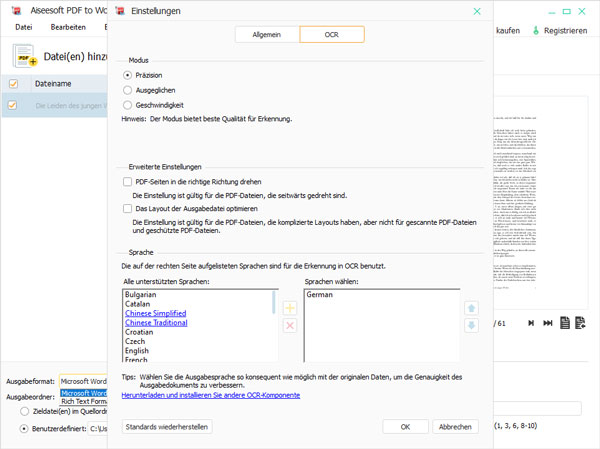Move selected language up with arrow icon
Viewport: 600px width, 449px height.
(471, 308)
